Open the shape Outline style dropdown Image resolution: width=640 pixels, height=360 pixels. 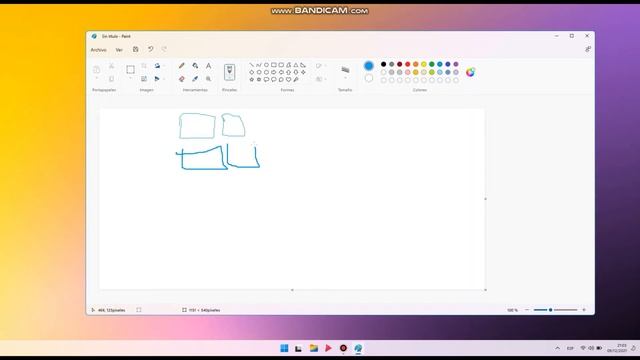point(321,66)
